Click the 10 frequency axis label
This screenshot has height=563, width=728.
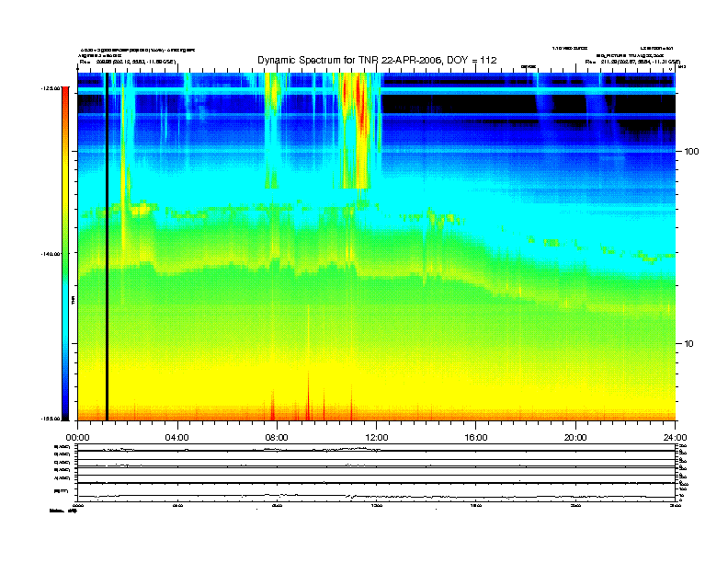tap(689, 344)
